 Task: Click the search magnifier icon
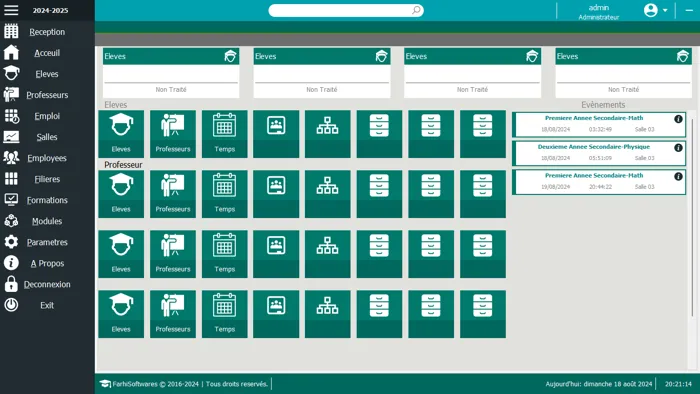(416, 10)
